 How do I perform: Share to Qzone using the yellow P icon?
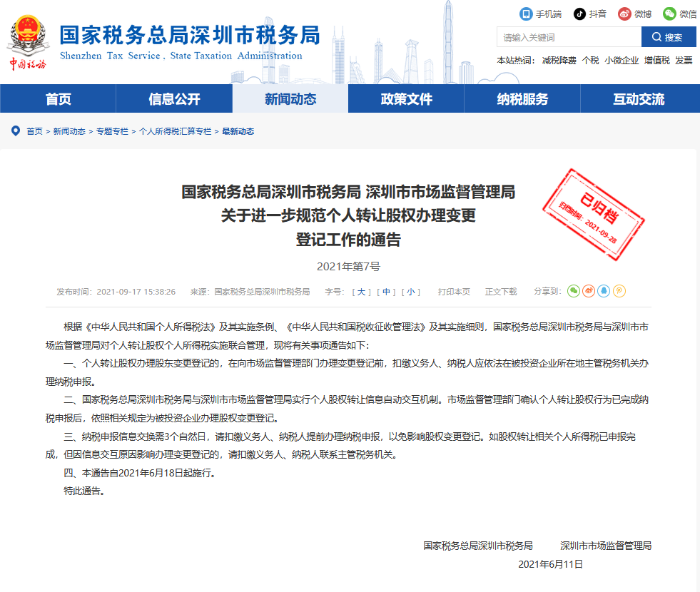pos(619,291)
